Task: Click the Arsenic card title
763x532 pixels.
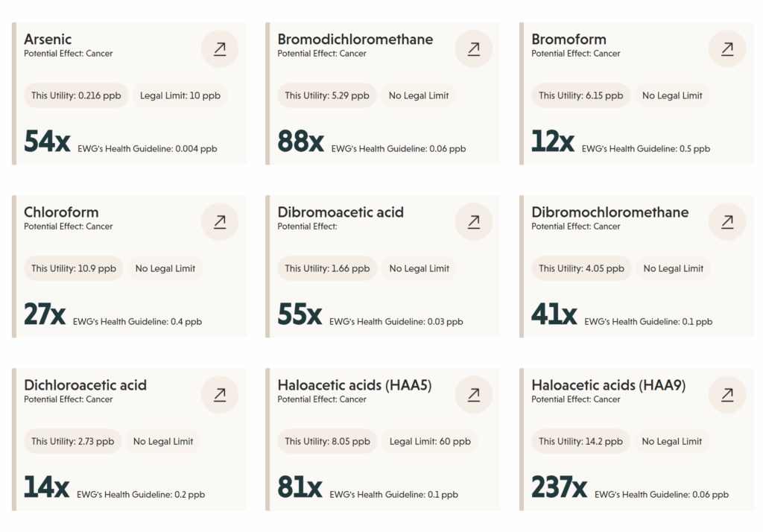Action: [48, 39]
